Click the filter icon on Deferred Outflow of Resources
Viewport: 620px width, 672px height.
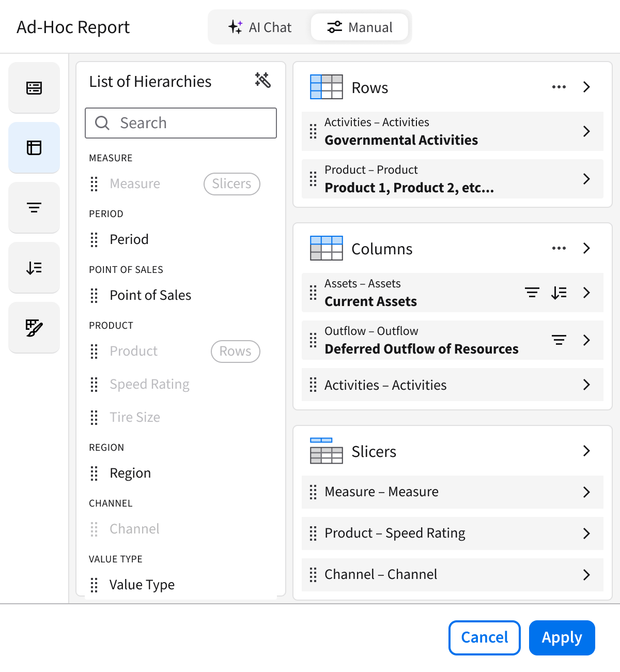tap(559, 340)
